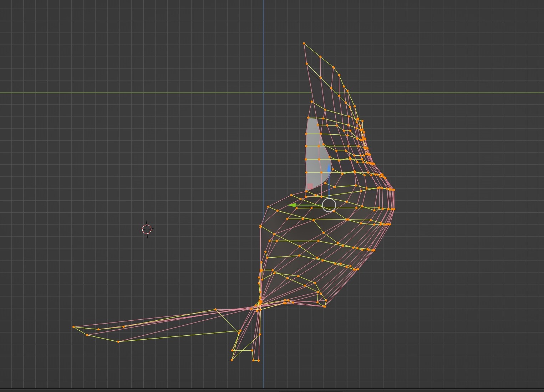Screen dimensions: 544x392
Task: Click the vertex at the tail's upper peak
Action: click(215, 309)
